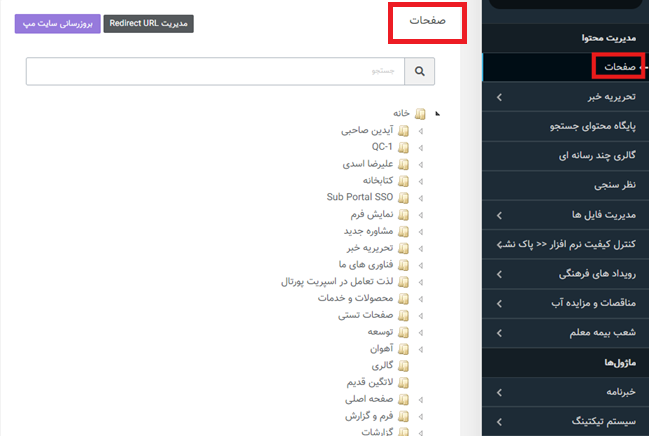Click the folder icon next to کتابخانه
649x436 pixels.
click(x=403, y=180)
